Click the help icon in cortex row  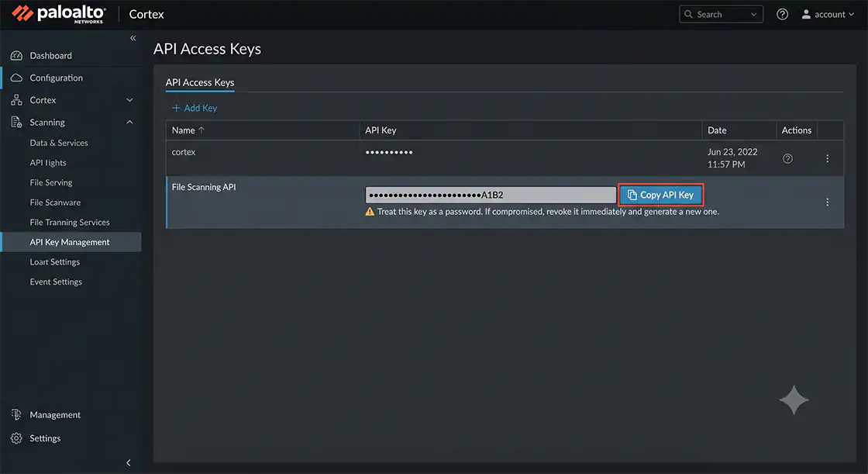pyautogui.click(x=787, y=158)
